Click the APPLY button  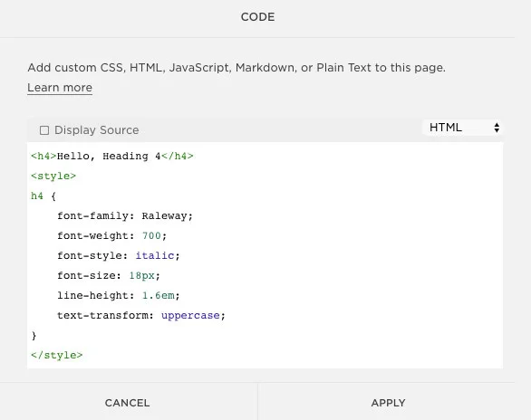(x=388, y=403)
